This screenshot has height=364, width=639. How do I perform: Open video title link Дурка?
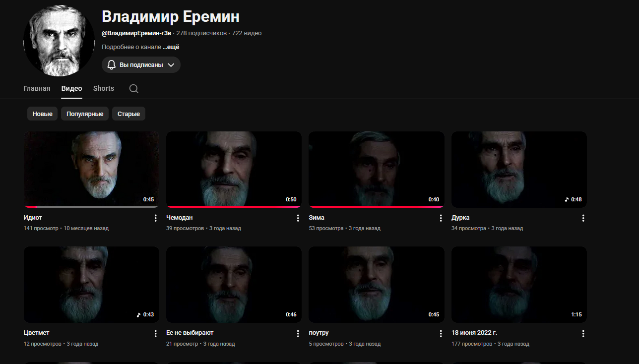click(x=460, y=218)
